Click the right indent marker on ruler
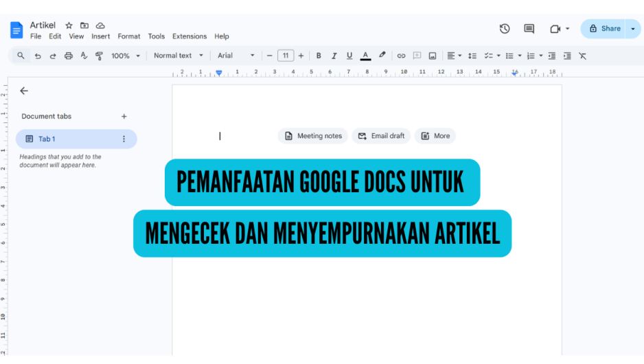This screenshot has height=364, width=644. 514,73
